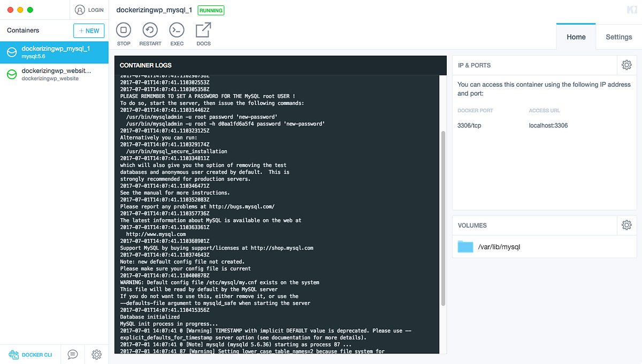Viewport: 642px width, 364px height.
Task: Switch to the Settings tab
Action: coord(618,36)
